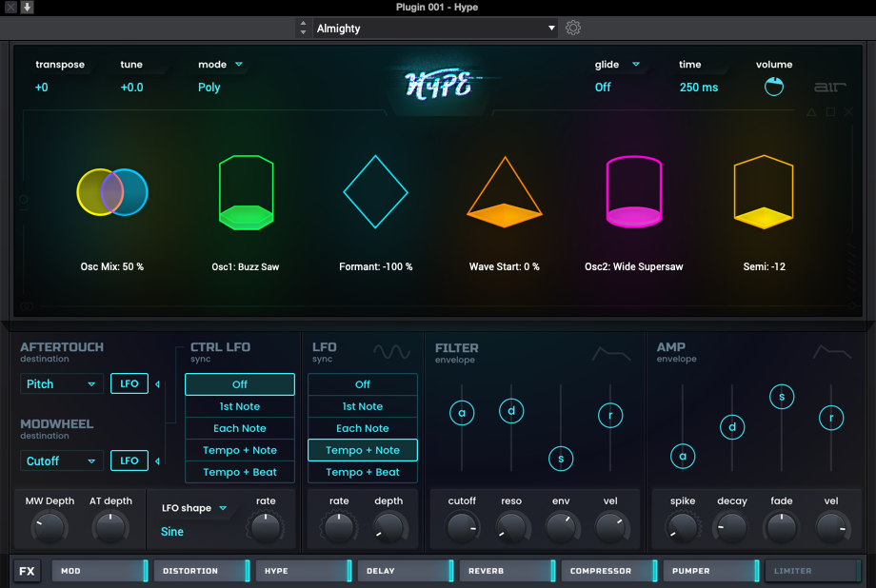Enable the DISTORTION effect
This screenshot has width=876, height=588.
pyautogui.click(x=201, y=570)
